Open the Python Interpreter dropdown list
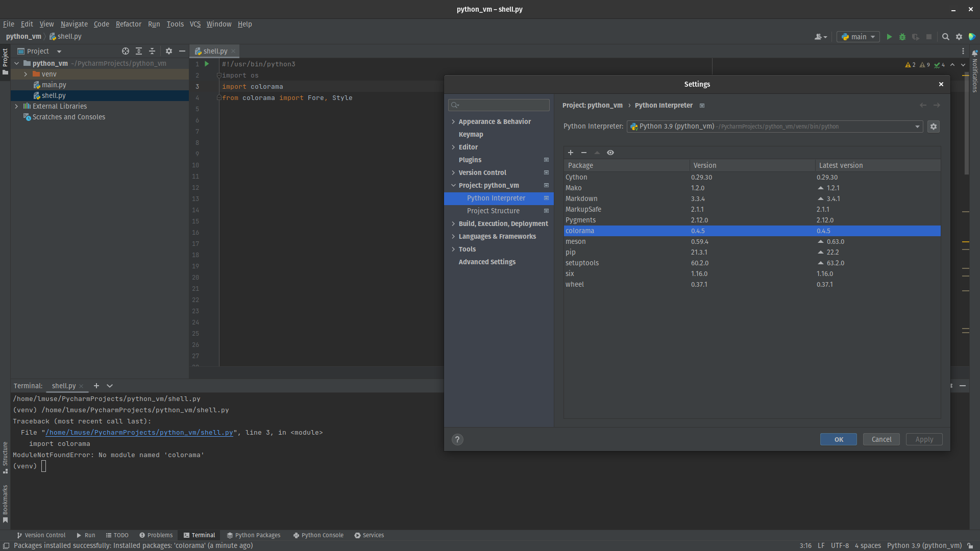 (917, 127)
